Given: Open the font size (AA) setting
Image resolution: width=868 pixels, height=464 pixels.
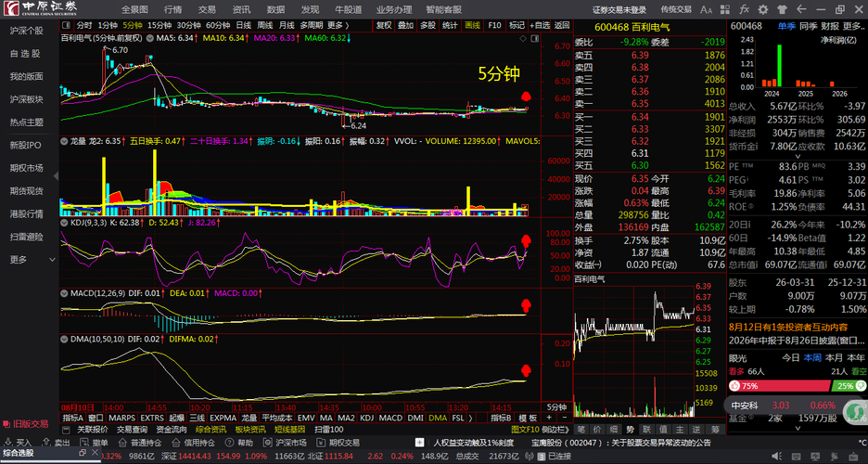Looking at the screenshot, I should click(706, 9).
